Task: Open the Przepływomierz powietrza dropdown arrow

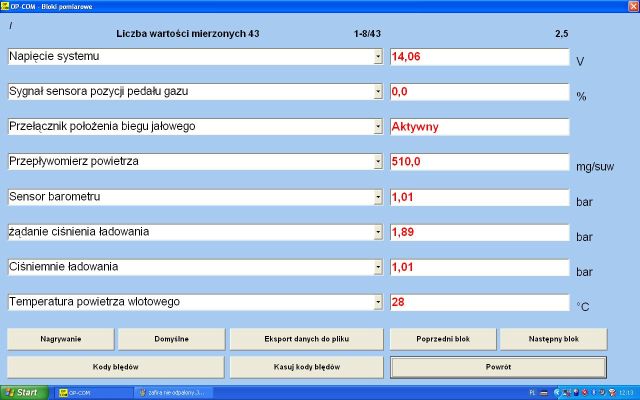Action: tap(378, 162)
